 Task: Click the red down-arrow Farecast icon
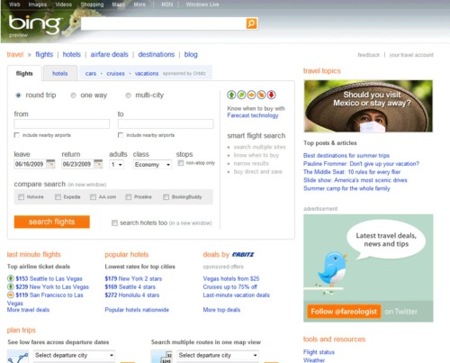click(x=271, y=95)
